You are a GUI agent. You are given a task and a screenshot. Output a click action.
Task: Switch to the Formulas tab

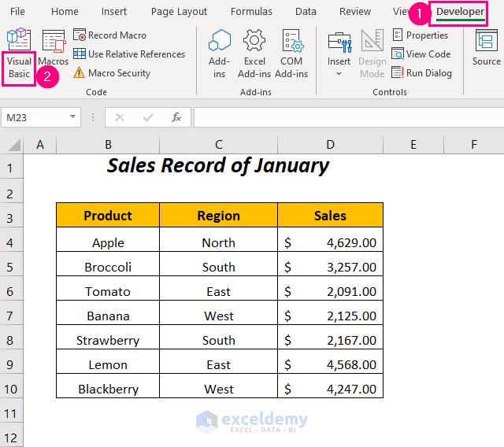click(251, 12)
